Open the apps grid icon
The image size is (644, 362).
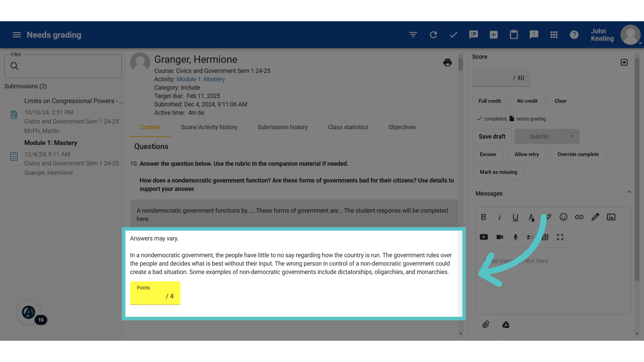(x=554, y=35)
